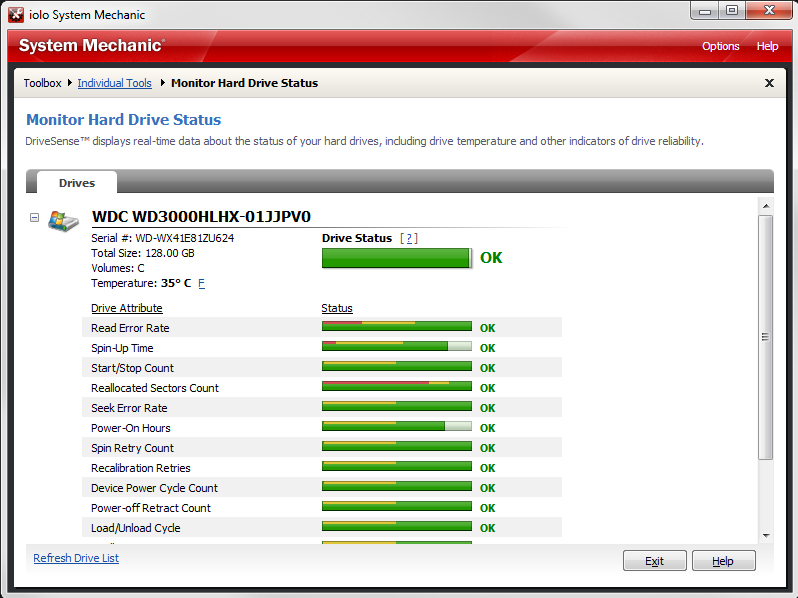Collapse the WDC WD3000HLHX drive details

(34, 218)
